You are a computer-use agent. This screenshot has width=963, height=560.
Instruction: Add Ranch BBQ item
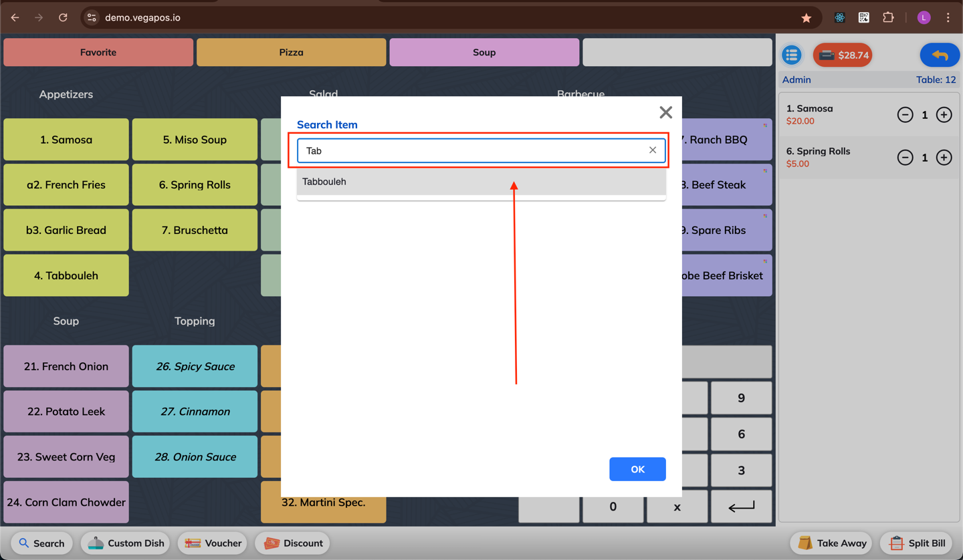pos(726,140)
